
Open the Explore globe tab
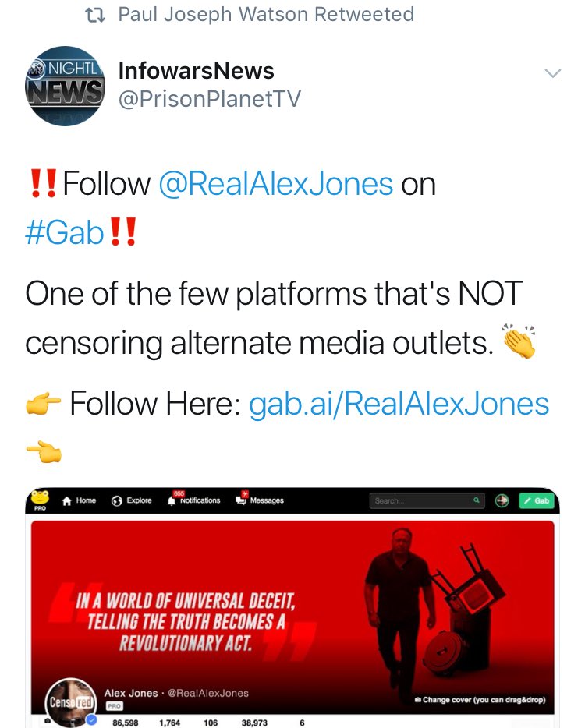tap(132, 500)
